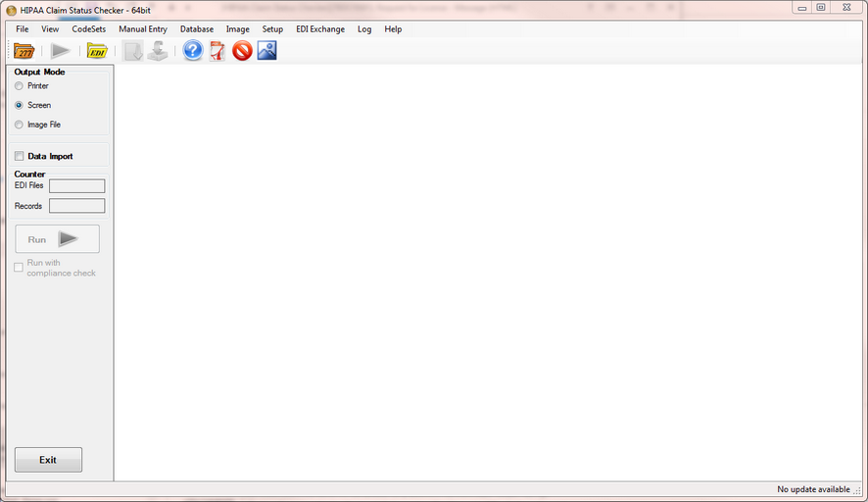Open the Manual Entry menu

click(143, 29)
